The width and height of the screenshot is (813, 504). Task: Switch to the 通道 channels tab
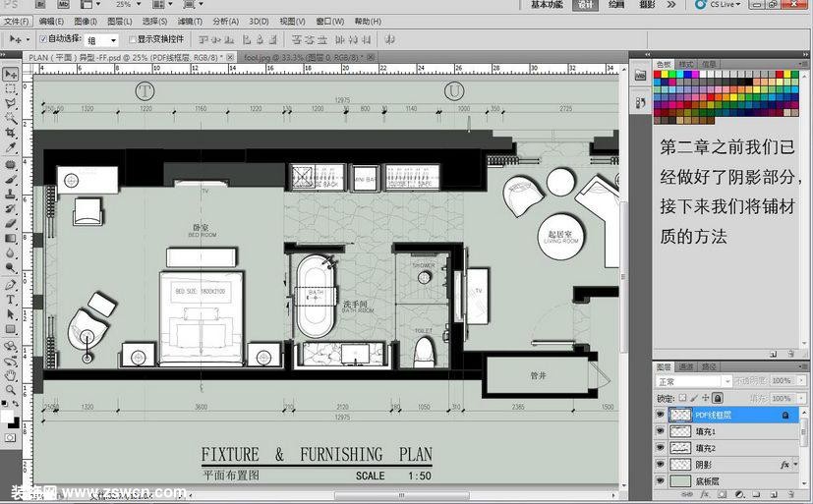click(686, 366)
